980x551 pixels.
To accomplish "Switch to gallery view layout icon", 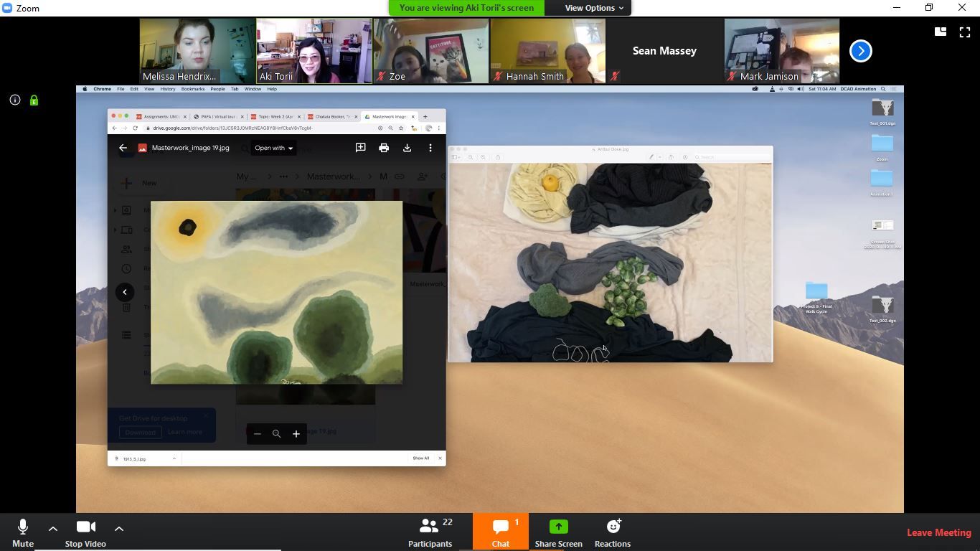I will click(940, 32).
